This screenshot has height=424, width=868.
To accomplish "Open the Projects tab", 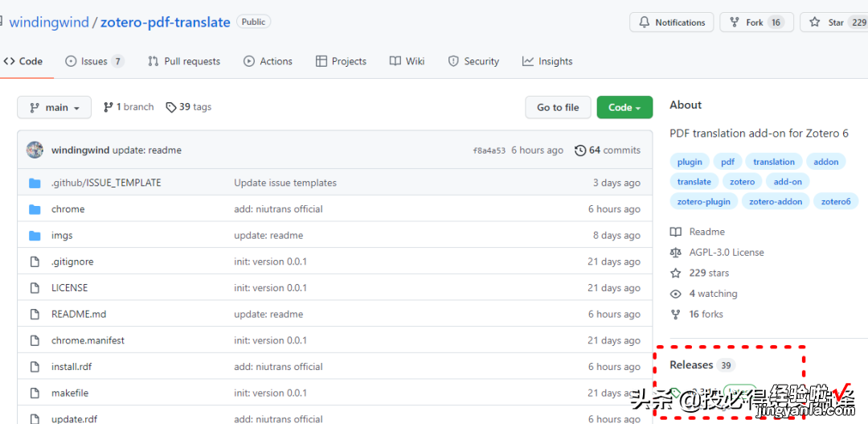I will 341,61.
